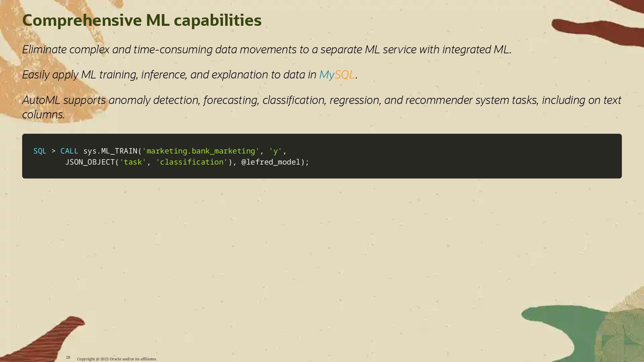
Task: Click the colored MySQL word
Action: [x=336, y=75]
